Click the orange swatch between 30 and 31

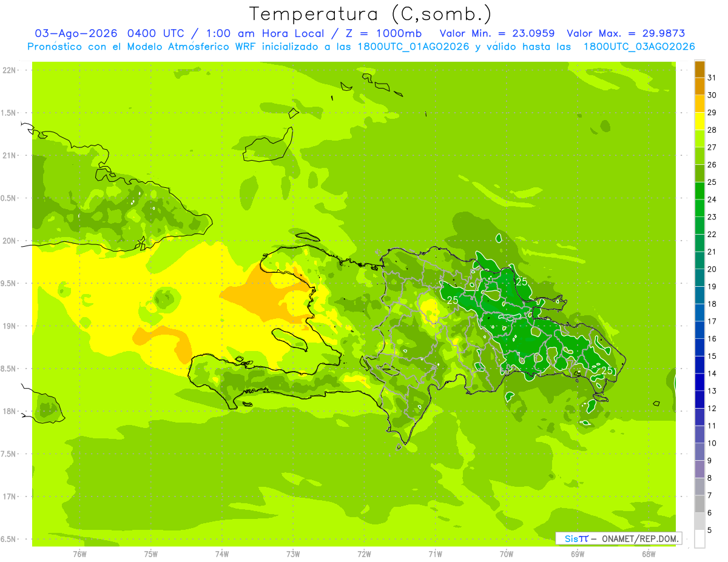[x=699, y=87]
